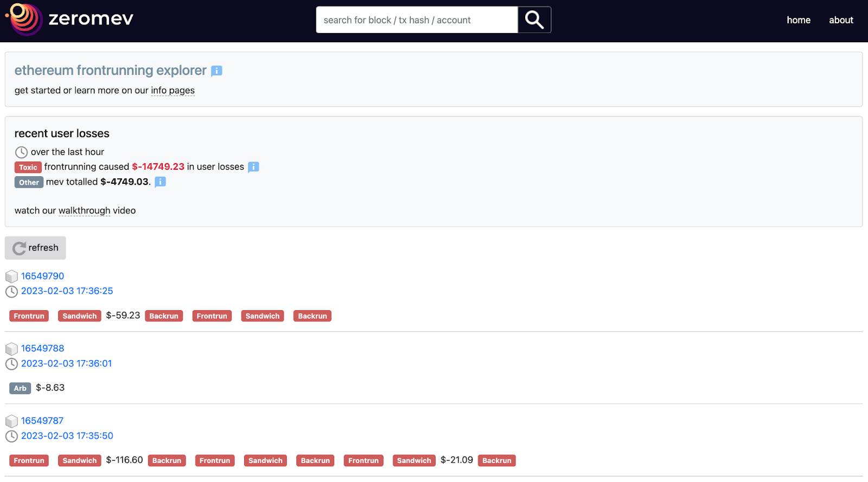The width and height of the screenshot is (868, 482).
Task: Click clock icon next to 17:36:25 timestamp
Action: [x=11, y=292]
